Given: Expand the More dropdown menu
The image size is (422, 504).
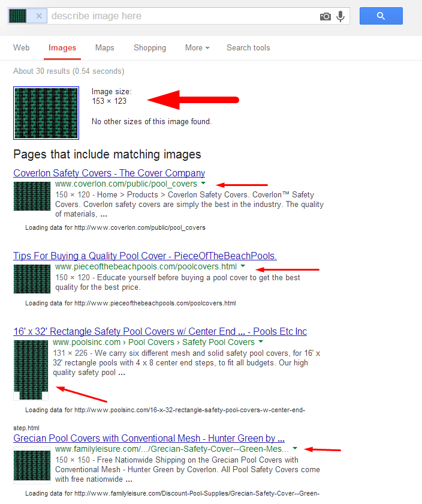Looking at the screenshot, I should 197,47.
